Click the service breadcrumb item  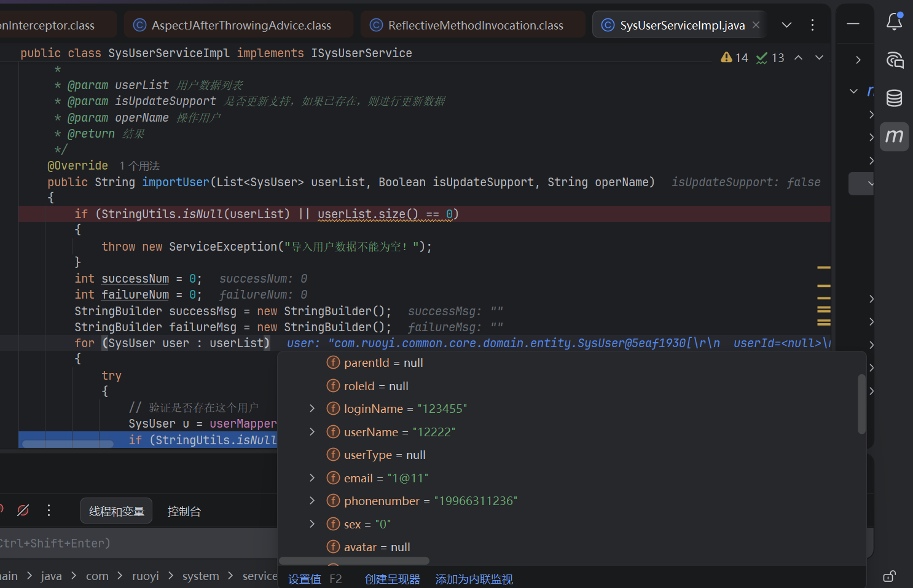(260, 576)
